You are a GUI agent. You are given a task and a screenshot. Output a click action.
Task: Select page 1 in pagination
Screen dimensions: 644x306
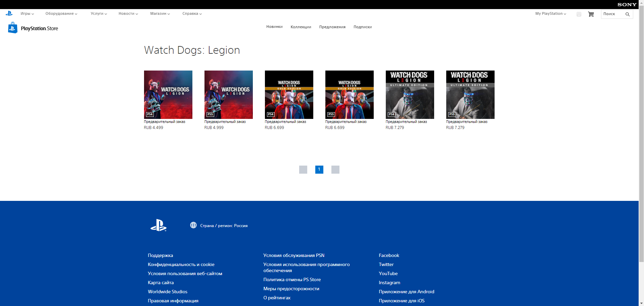(x=319, y=170)
